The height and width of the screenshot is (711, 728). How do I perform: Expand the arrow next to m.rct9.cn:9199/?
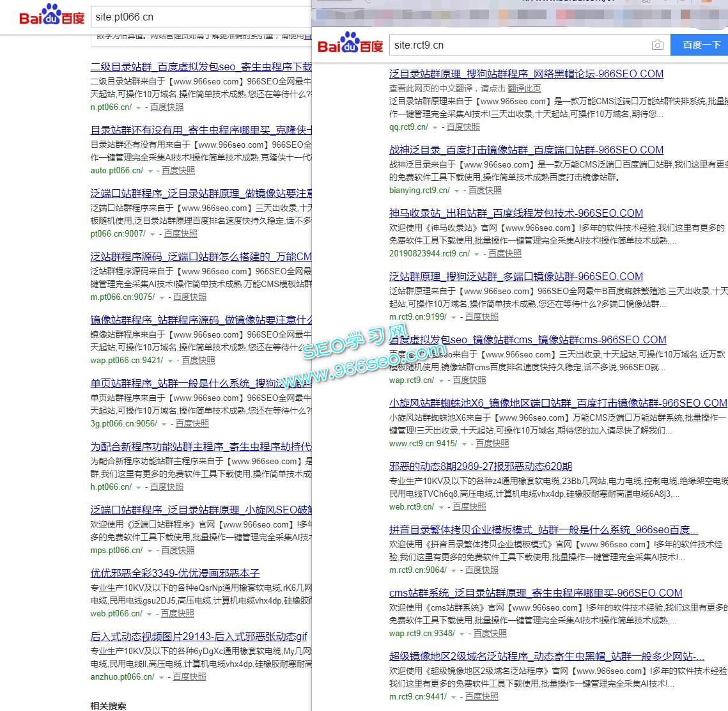coord(454,318)
